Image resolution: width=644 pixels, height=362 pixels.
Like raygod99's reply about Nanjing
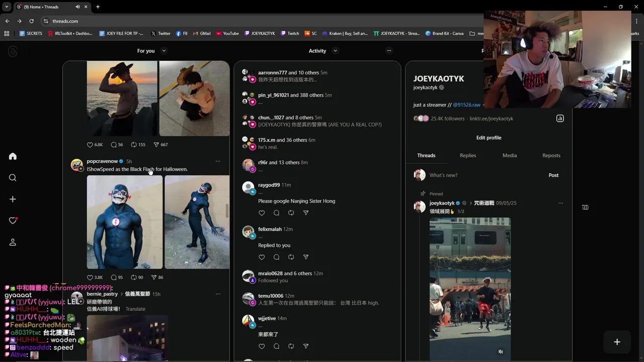coord(262,213)
